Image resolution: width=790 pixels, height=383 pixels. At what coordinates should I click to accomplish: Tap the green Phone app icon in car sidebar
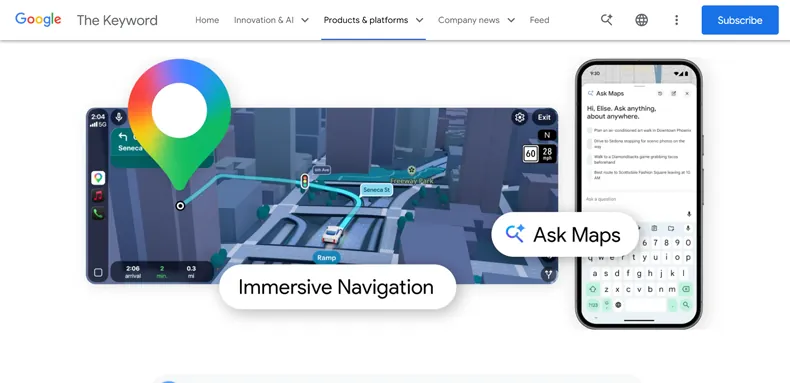point(98,214)
